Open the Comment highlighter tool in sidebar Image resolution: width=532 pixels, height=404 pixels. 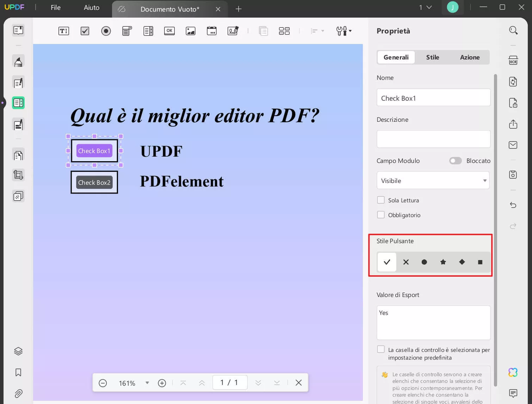click(x=18, y=61)
